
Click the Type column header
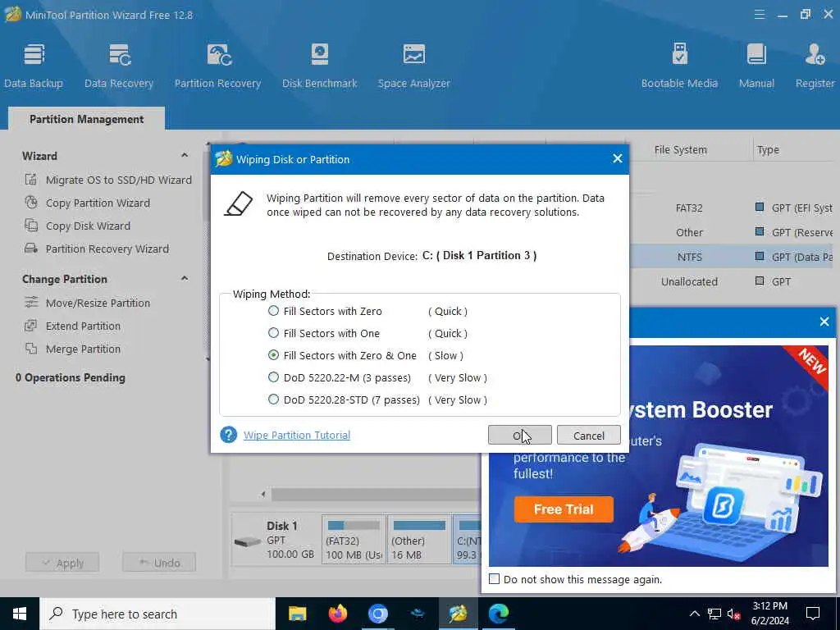(768, 150)
